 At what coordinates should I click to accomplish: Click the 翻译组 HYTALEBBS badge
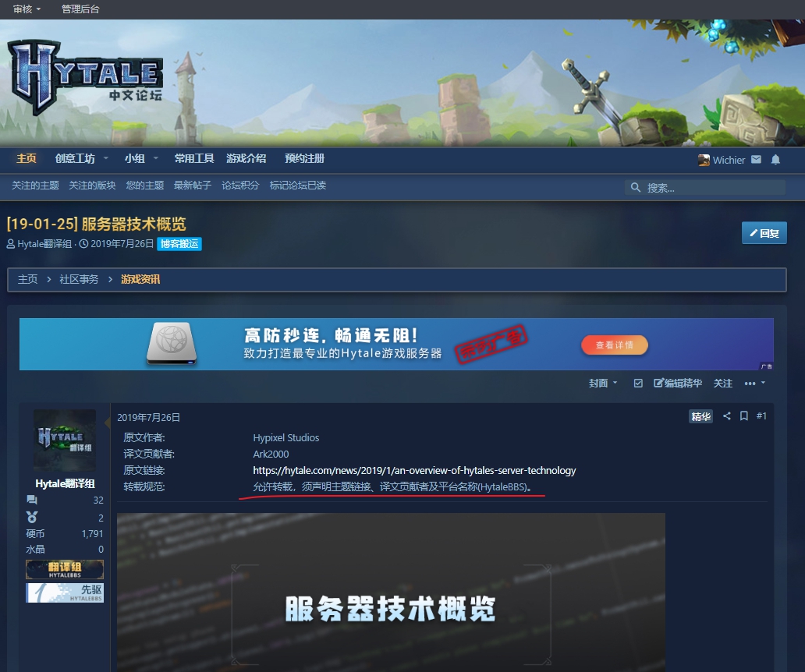coord(65,569)
